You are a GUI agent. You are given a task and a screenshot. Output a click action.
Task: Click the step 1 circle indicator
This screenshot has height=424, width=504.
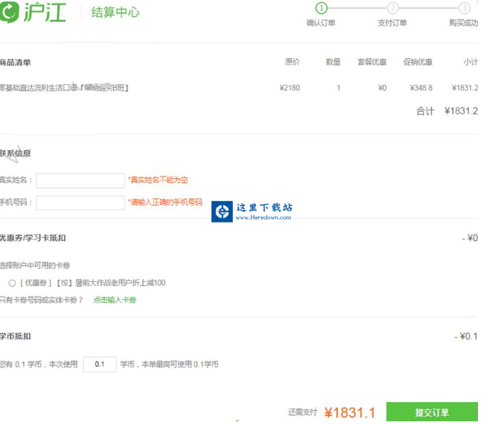click(x=321, y=8)
